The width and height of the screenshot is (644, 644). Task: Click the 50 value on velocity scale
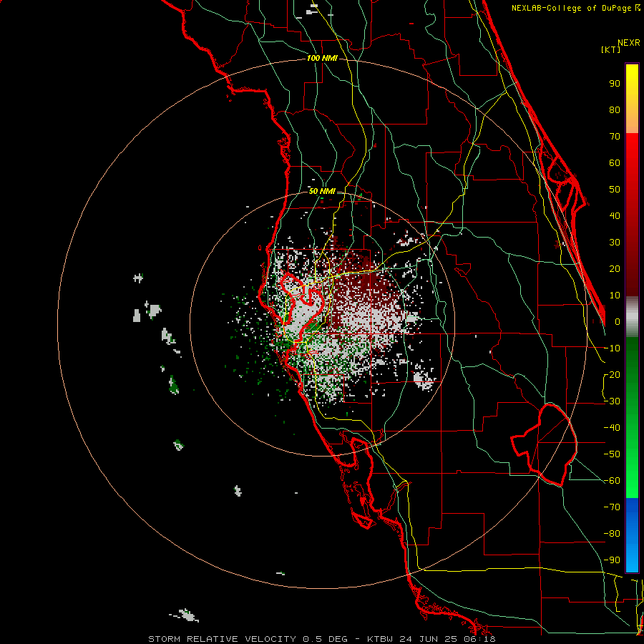(615, 190)
